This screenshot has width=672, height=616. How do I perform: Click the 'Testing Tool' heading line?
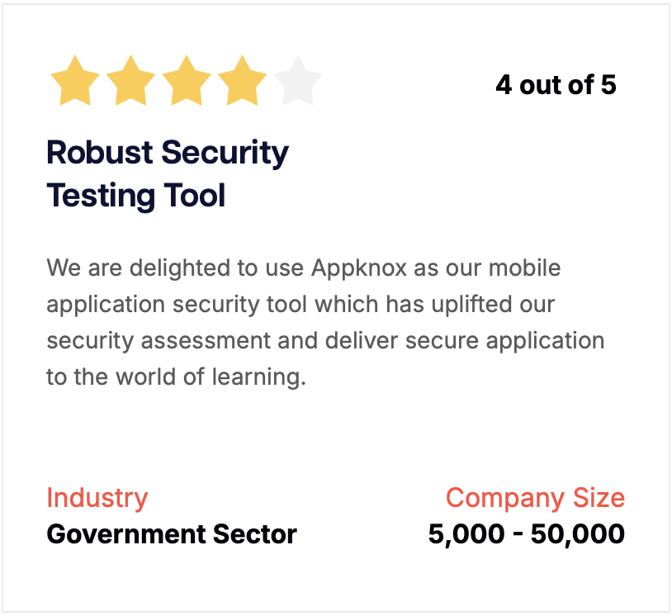click(136, 196)
